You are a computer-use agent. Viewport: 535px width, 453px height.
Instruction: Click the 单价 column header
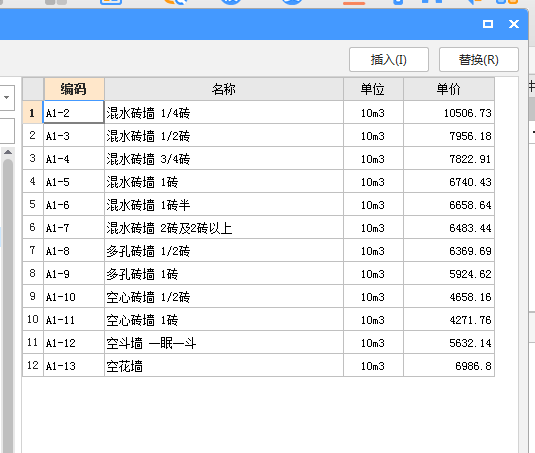(449, 89)
